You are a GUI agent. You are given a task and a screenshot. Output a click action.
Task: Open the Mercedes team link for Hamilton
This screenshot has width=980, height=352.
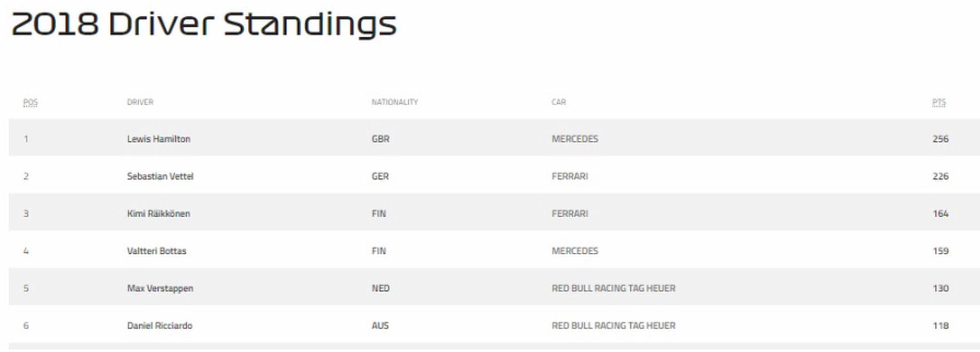click(x=575, y=139)
